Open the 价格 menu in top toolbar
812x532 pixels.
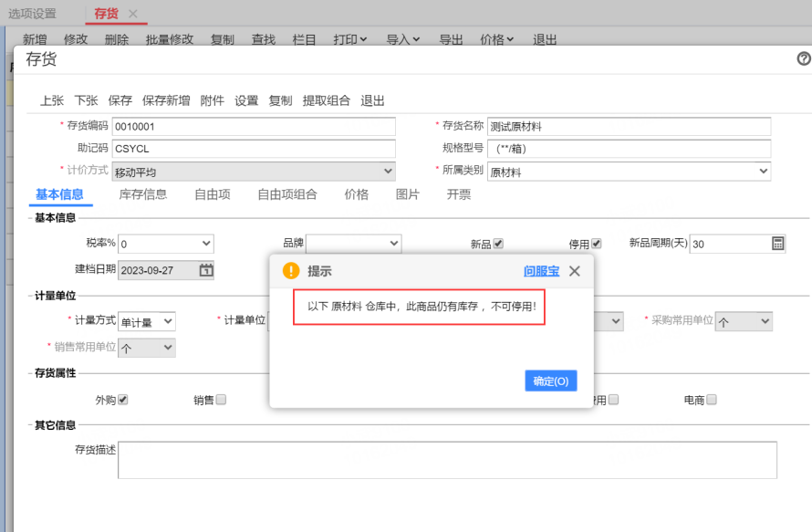496,39
